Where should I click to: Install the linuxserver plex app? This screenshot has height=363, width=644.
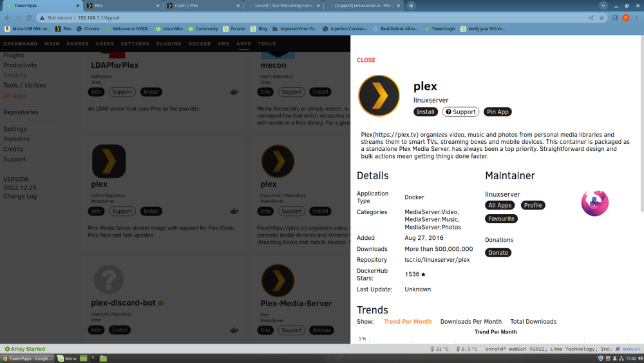(x=426, y=112)
